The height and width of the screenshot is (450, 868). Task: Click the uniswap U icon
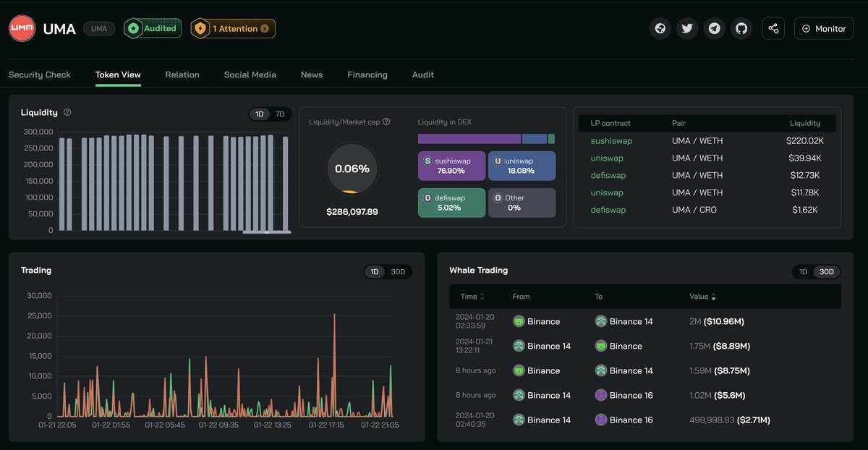[x=498, y=161]
